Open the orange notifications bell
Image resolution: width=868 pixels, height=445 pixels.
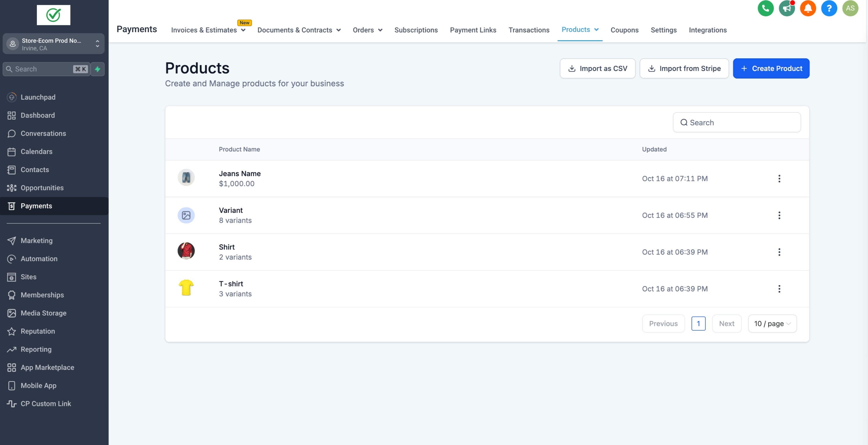pyautogui.click(x=808, y=8)
